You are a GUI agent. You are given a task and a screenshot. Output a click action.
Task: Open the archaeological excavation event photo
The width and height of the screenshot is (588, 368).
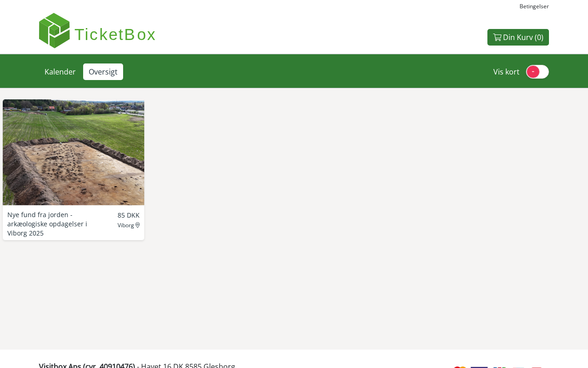73,152
